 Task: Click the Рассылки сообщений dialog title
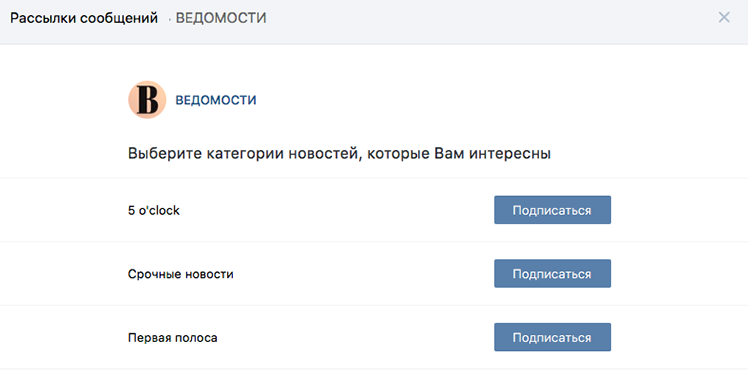pos(84,18)
